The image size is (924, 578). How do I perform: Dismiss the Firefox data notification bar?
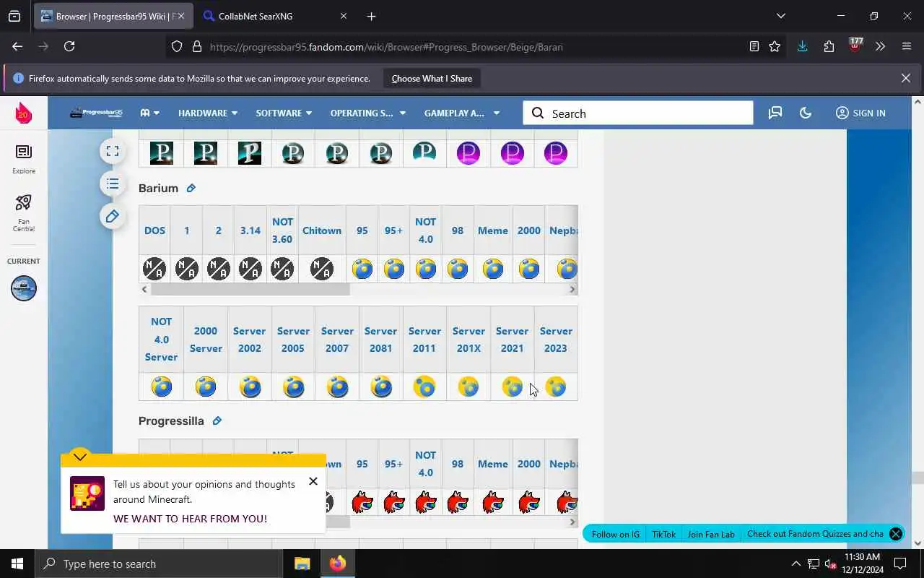point(905,78)
